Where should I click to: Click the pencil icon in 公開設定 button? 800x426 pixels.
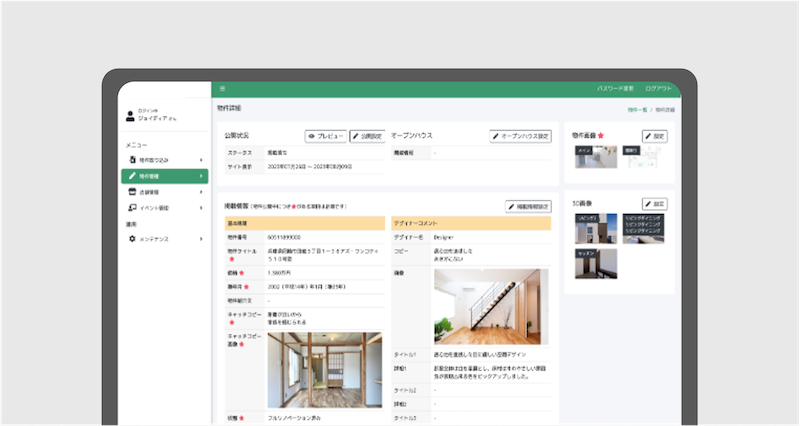(356, 136)
